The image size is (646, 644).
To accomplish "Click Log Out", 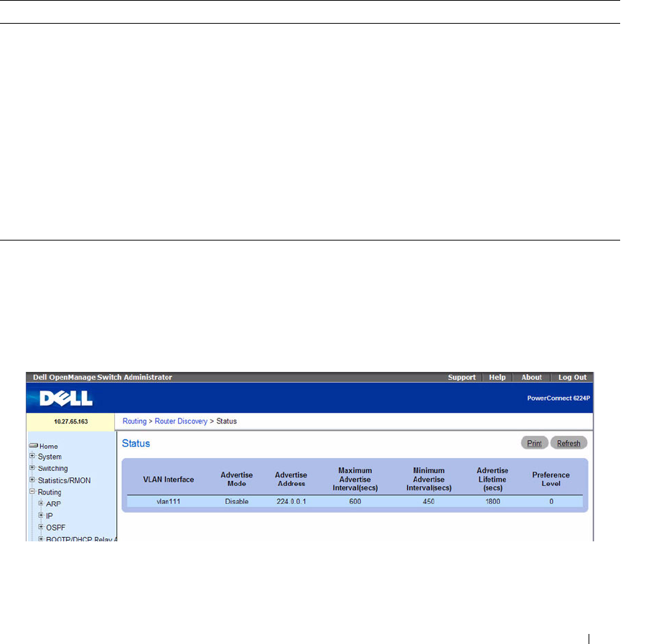I will [572, 378].
